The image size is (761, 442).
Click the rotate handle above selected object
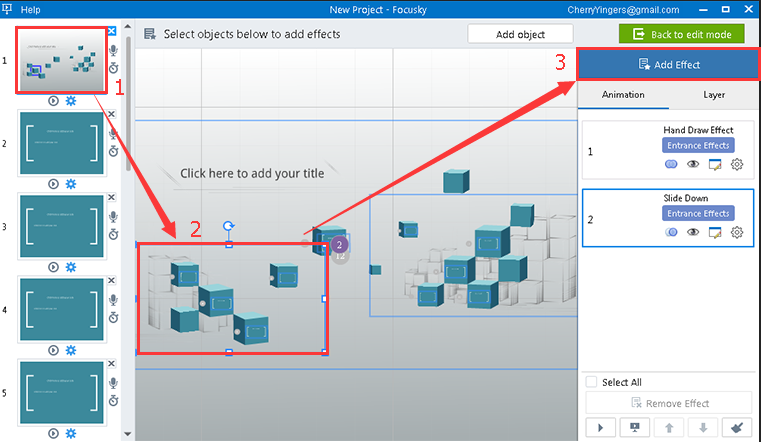(229, 226)
